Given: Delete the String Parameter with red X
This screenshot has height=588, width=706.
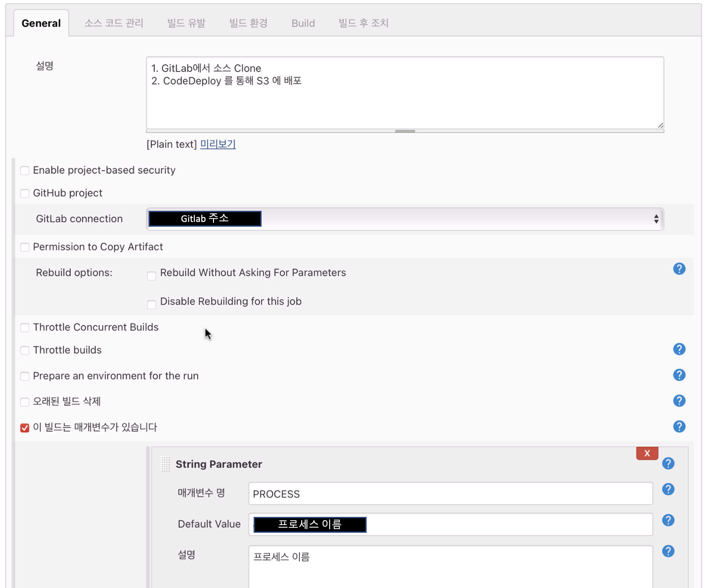Looking at the screenshot, I should [x=647, y=453].
